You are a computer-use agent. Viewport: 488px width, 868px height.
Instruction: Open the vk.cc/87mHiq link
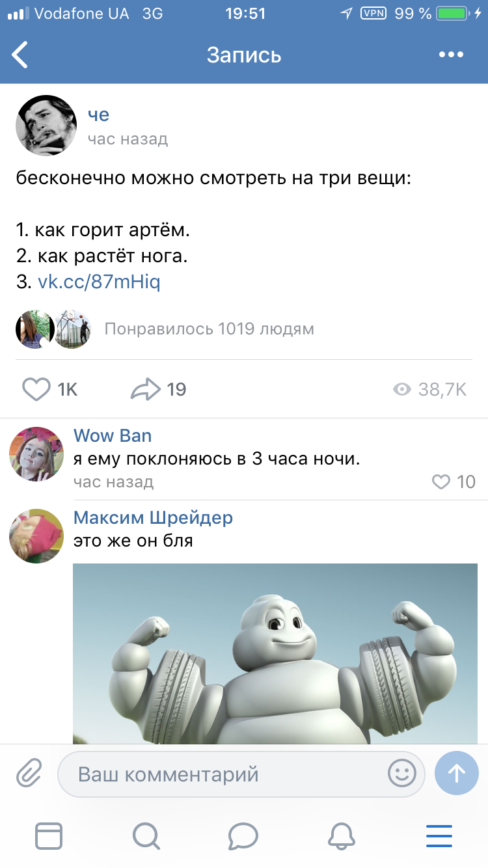99,282
